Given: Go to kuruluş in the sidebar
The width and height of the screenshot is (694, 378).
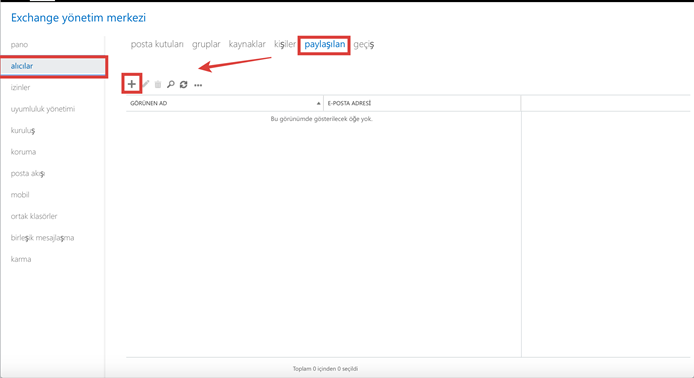Looking at the screenshot, I should pyautogui.click(x=23, y=130).
